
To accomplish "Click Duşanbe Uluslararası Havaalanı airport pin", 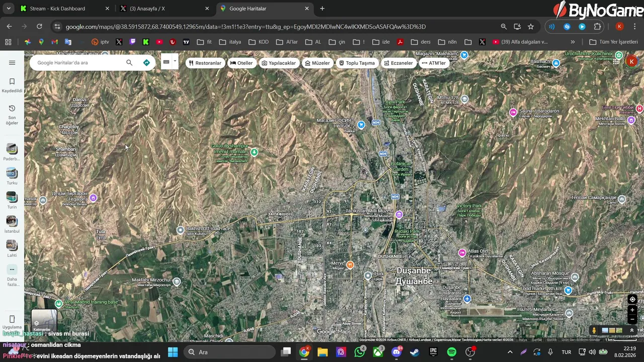I will (467, 299).
